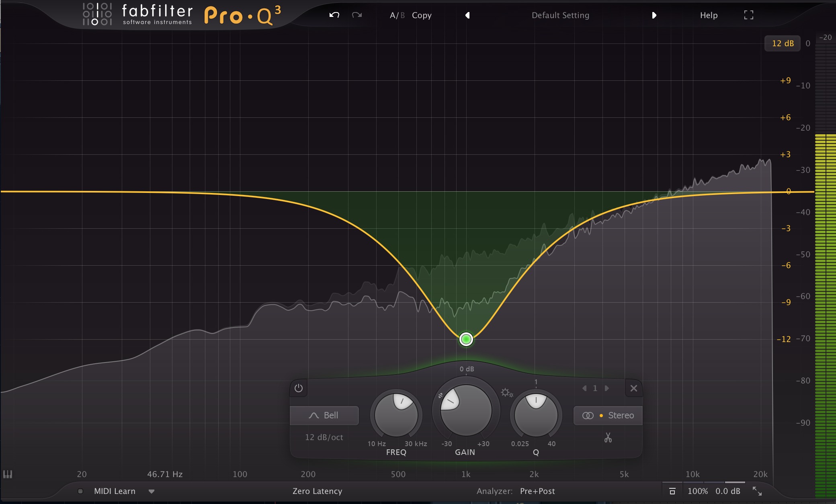Click the 0 label in analyzer range
The image size is (836, 504).
tap(808, 43)
